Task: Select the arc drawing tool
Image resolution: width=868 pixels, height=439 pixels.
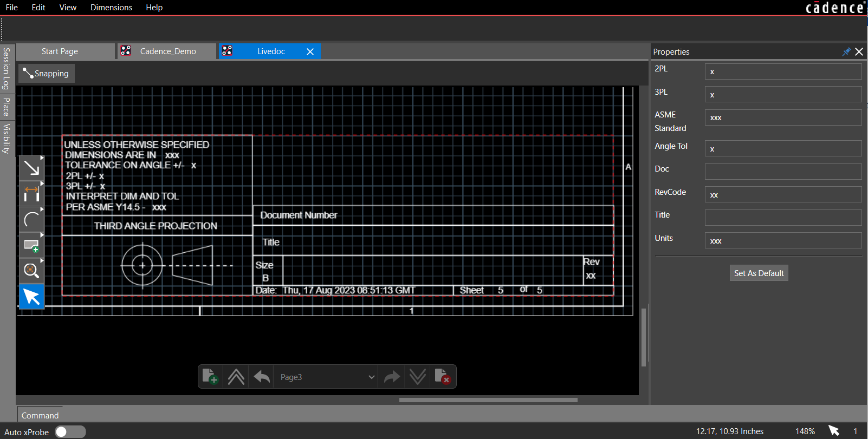Action: point(31,219)
